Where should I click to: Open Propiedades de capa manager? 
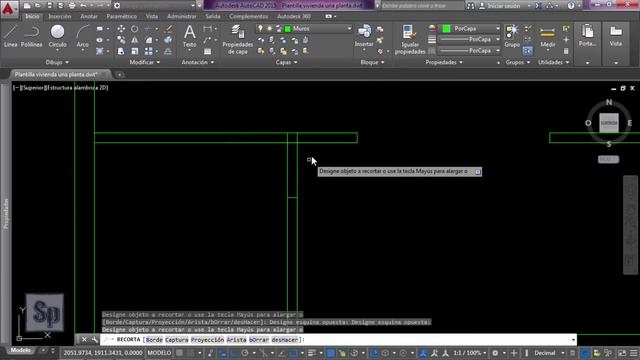click(x=237, y=39)
